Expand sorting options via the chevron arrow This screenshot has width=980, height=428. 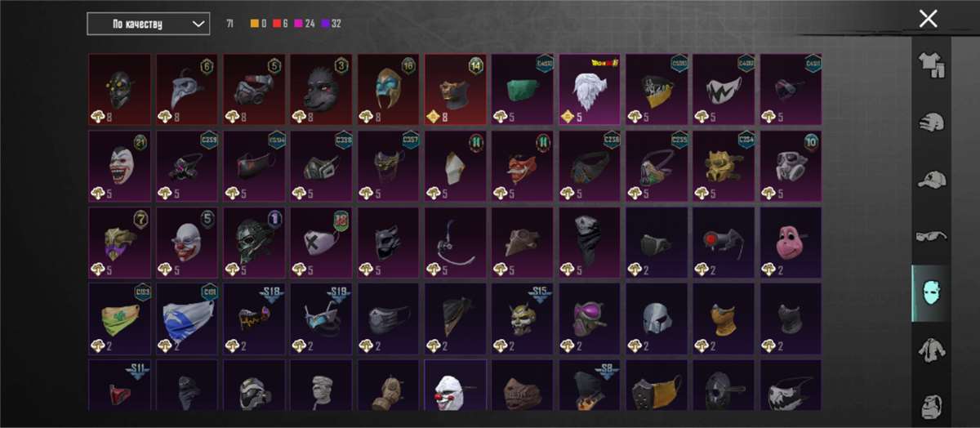[198, 24]
